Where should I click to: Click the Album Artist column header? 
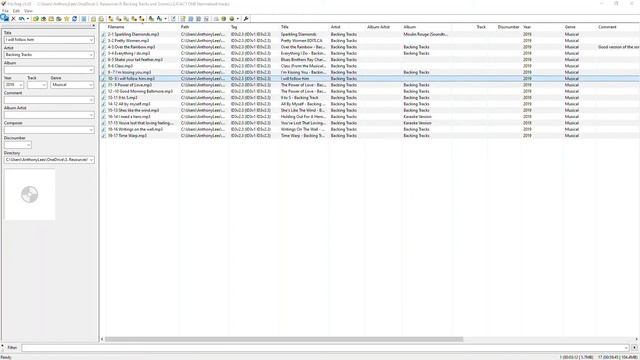click(378, 27)
